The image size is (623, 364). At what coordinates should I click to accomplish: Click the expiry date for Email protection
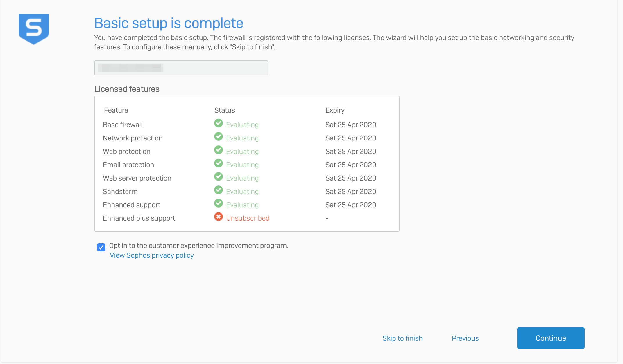click(351, 165)
